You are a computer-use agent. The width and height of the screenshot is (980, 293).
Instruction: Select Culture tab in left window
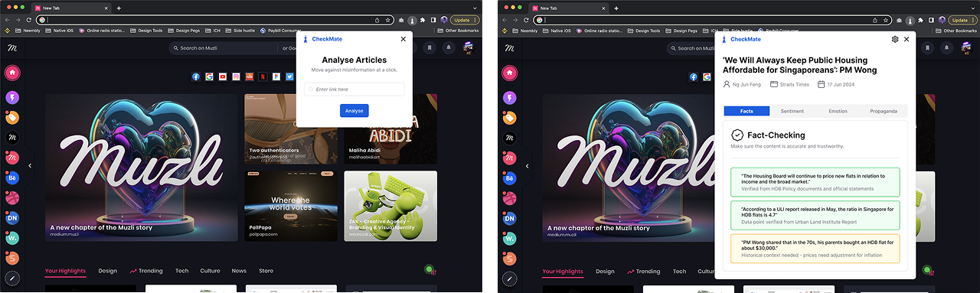[211, 271]
